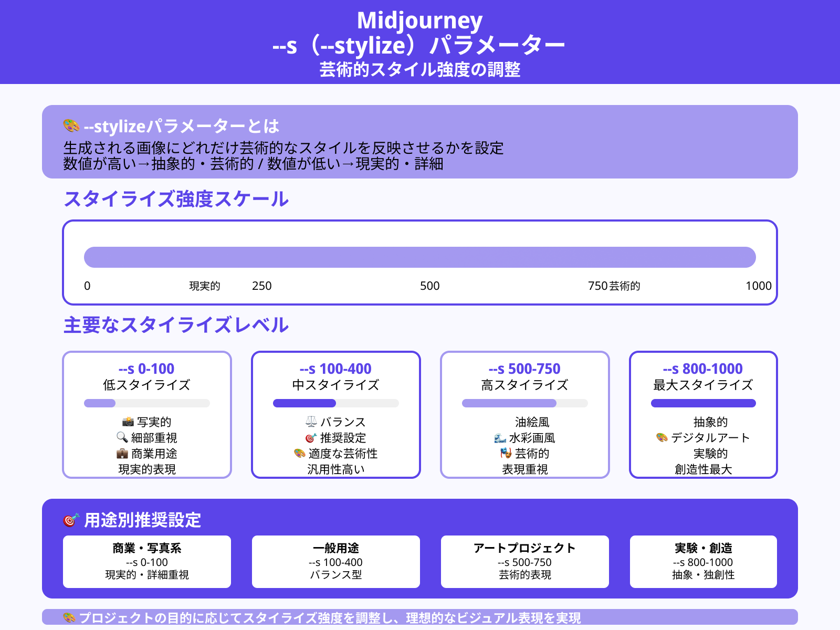Click the palette emoji beside --stylizeパラメーターとは
This screenshot has width=840, height=630.
[x=71, y=126]
